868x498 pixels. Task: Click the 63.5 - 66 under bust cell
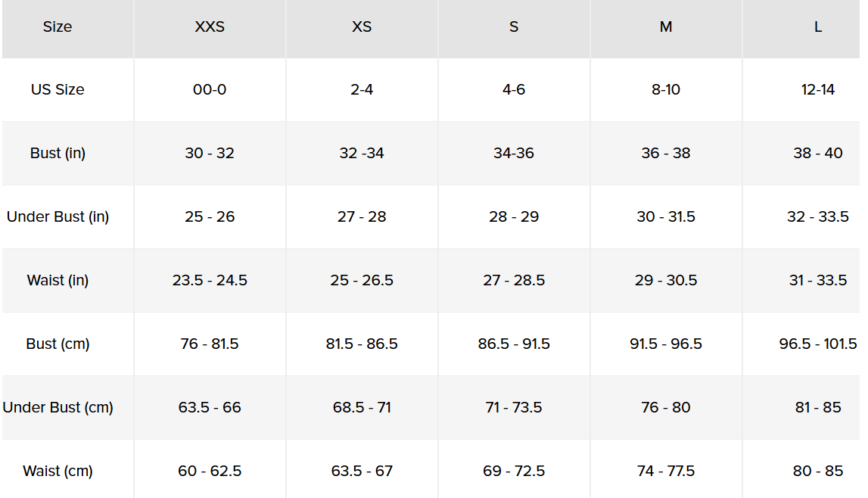pos(210,407)
